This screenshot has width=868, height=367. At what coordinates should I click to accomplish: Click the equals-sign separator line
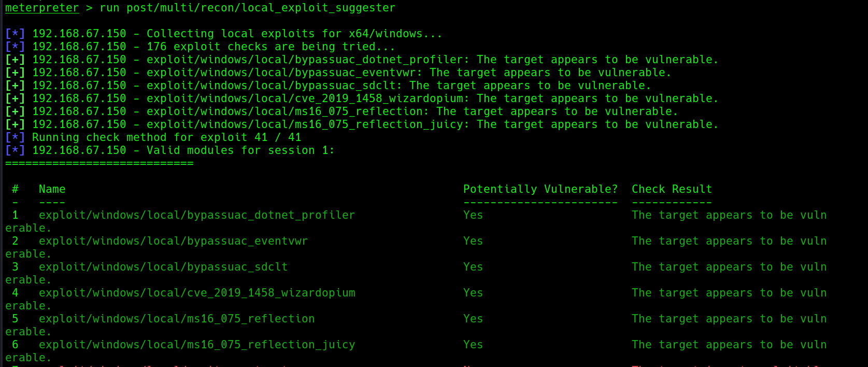pyautogui.click(x=99, y=163)
